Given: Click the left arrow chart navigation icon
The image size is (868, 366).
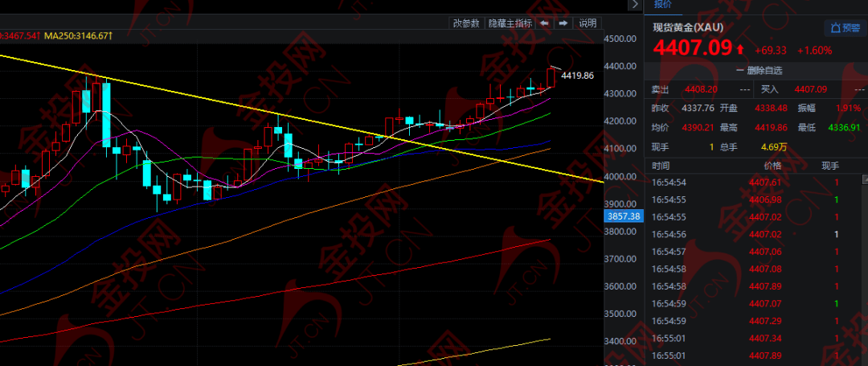Looking at the screenshot, I should point(544,23).
